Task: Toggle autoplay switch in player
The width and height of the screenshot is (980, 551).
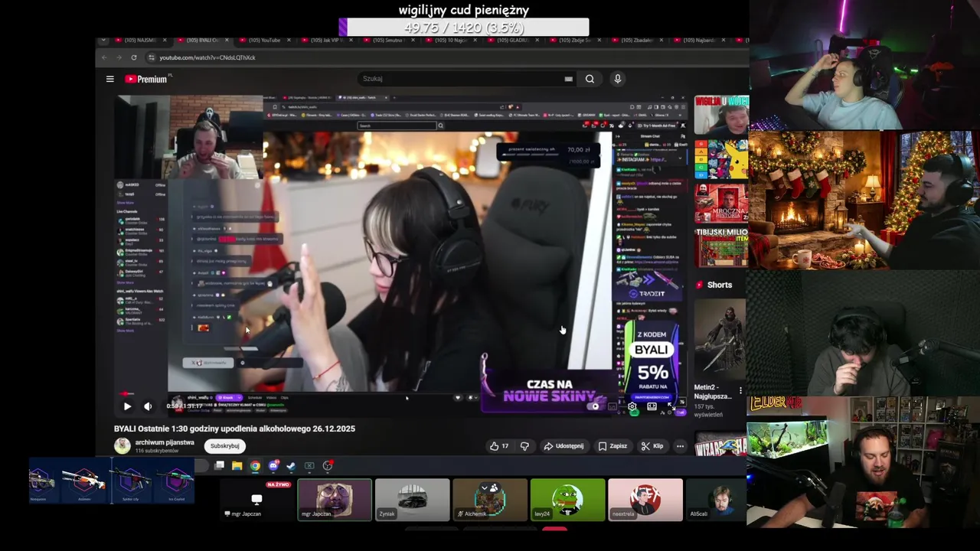Action: (x=593, y=406)
